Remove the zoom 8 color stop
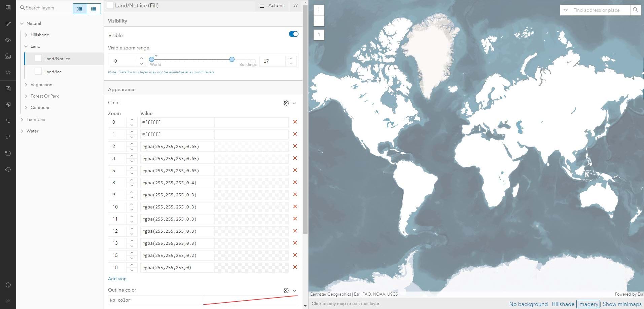The height and width of the screenshot is (309, 644). [x=295, y=183]
